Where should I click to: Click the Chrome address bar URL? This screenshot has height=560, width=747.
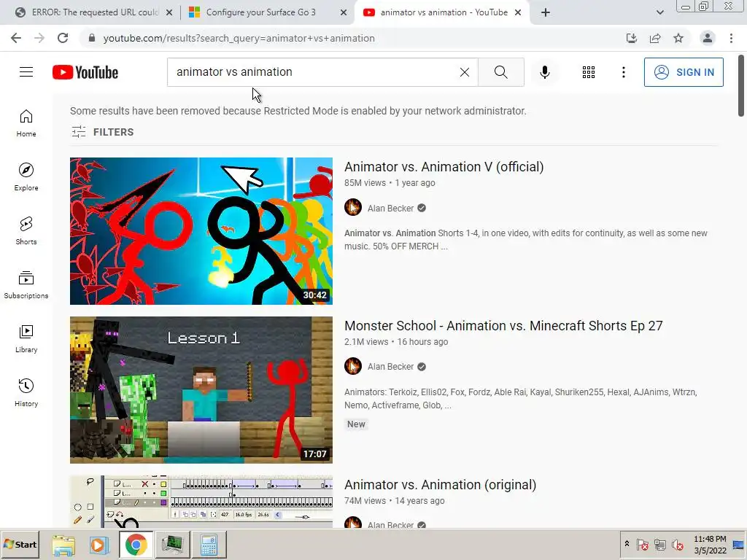[239, 38]
